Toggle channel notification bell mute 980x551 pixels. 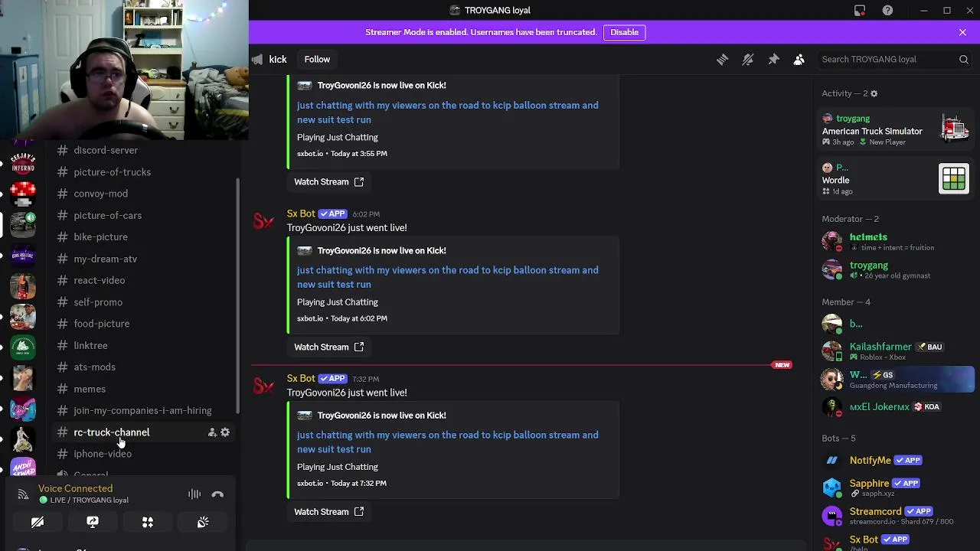tap(748, 60)
